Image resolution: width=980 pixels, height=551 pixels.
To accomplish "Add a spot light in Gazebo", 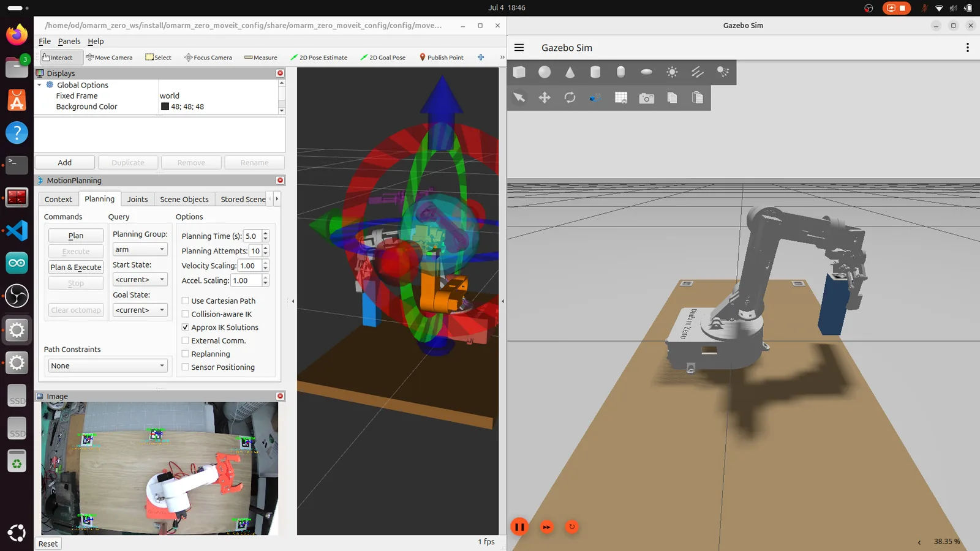I will 723,72.
